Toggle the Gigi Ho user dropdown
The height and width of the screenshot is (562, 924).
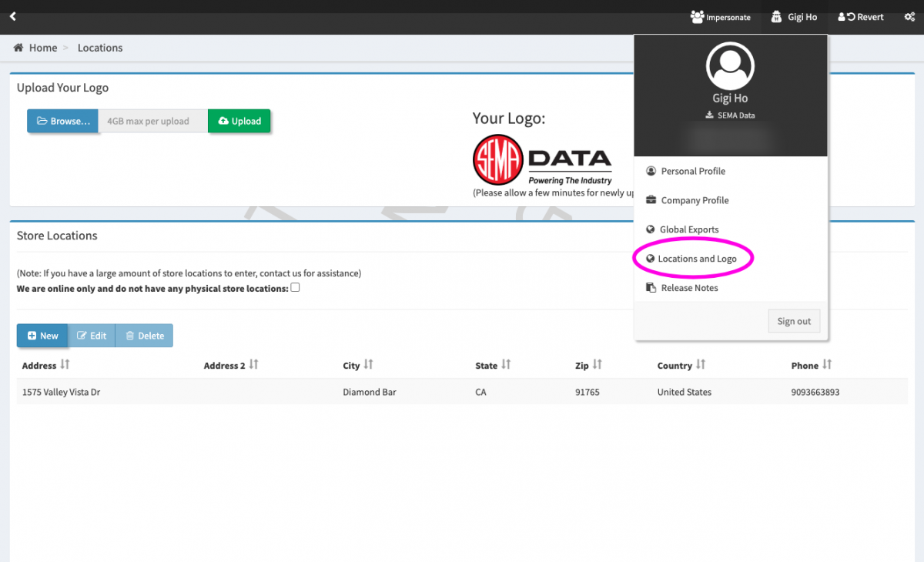(794, 17)
